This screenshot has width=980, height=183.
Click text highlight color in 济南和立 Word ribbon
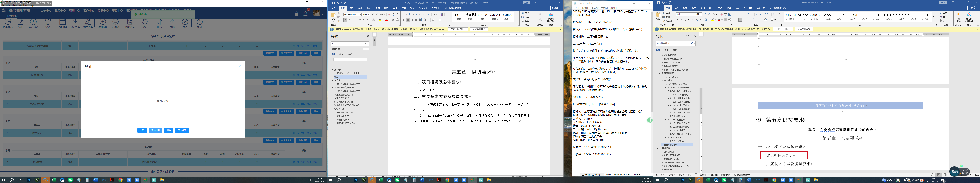[713, 20]
